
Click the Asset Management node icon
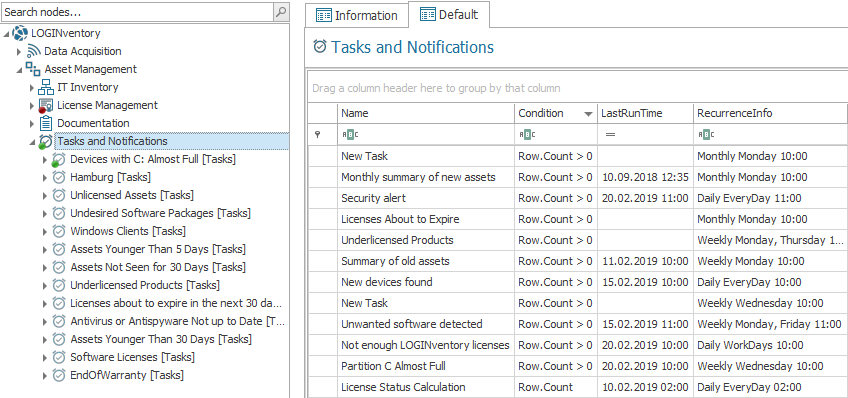(x=33, y=69)
